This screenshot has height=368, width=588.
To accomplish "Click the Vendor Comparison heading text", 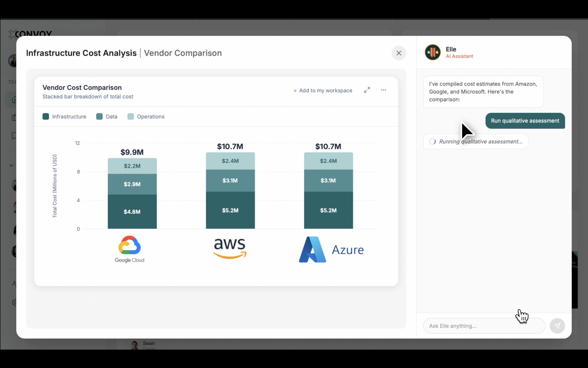I will [183, 53].
